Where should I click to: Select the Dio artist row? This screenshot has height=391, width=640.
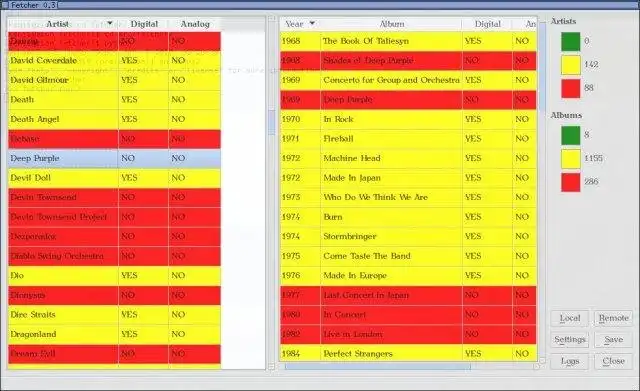pos(114,275)
